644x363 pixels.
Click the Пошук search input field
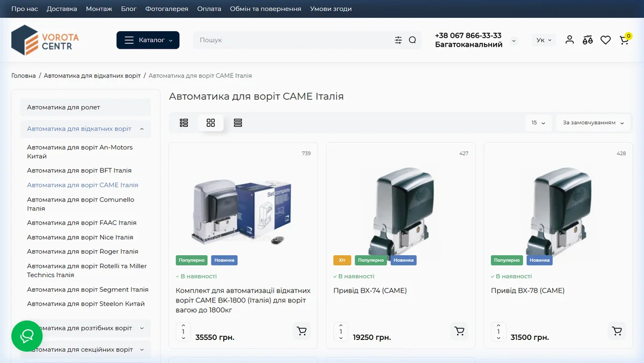[292, 40]
